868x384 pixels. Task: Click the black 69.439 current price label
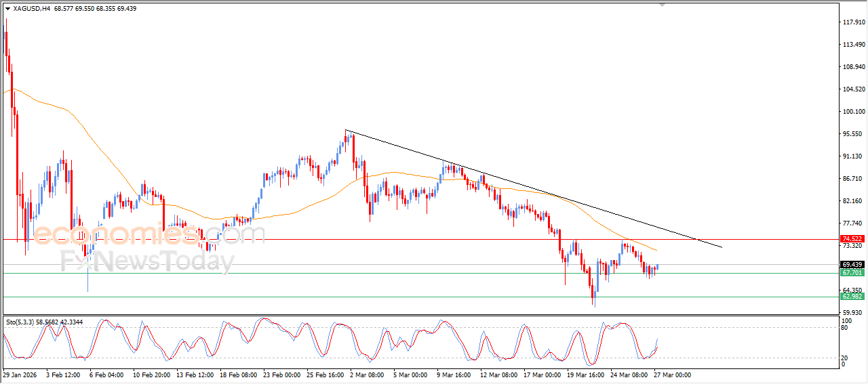click(852, 264)
